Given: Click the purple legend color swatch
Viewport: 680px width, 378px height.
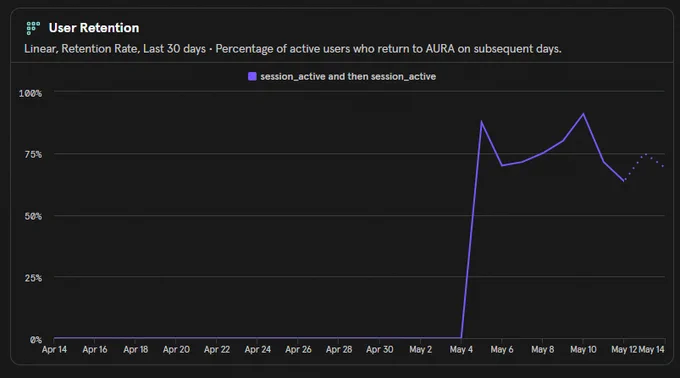Looking at the screenshot, I should coord(252,76).
